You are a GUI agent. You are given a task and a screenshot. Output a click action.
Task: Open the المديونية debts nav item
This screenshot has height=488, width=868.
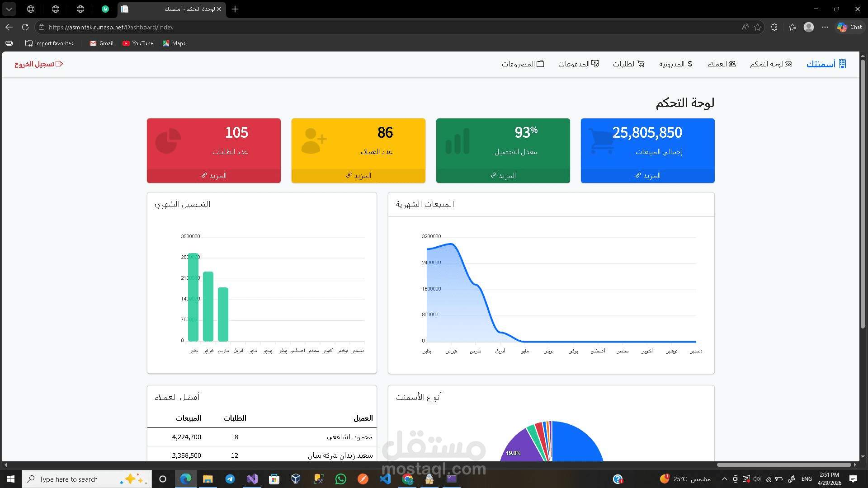(x=676, y=64)
